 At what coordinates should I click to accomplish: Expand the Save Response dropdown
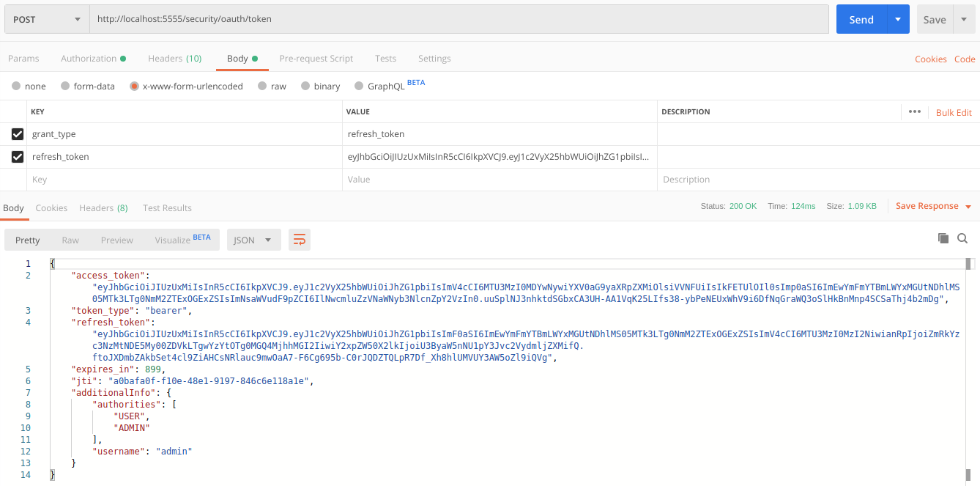(968, 207)
